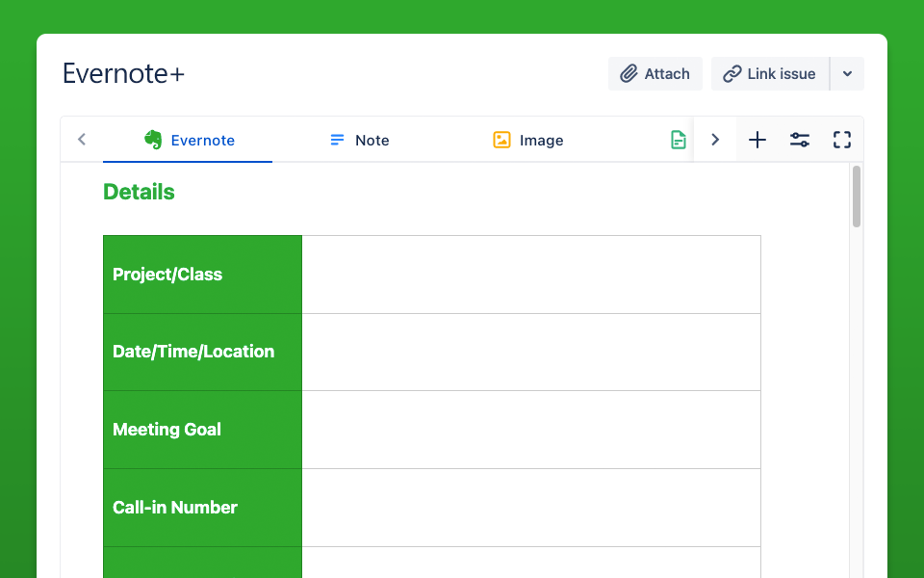Image resolution: width=924 pixels, height=578 pixels.
Task: Click the Date/Time/Location row label
Action: tap(193, 352)
